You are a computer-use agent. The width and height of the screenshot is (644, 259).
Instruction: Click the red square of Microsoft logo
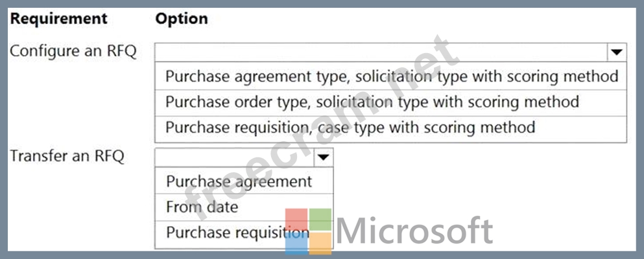[x=297, y=219]
